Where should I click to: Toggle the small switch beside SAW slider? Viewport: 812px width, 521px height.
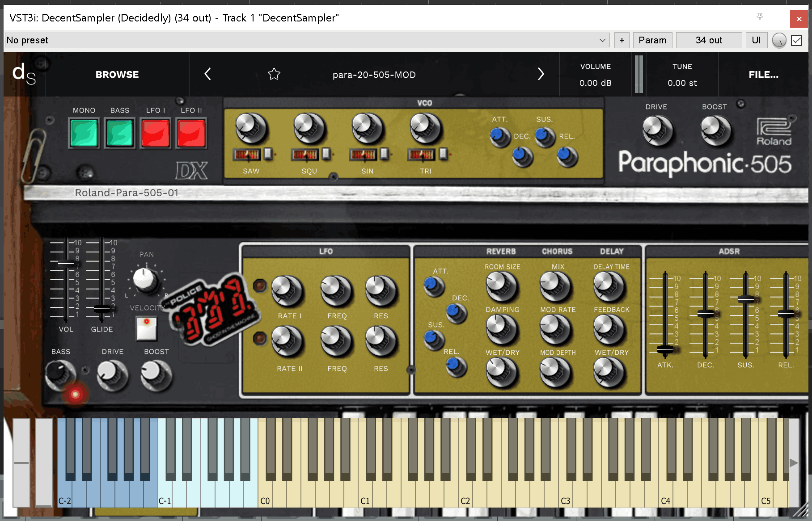[x=268, y=154]
